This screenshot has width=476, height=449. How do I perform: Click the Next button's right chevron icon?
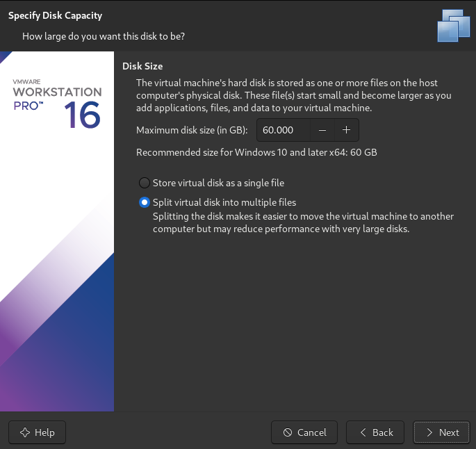tap(429, 432)
